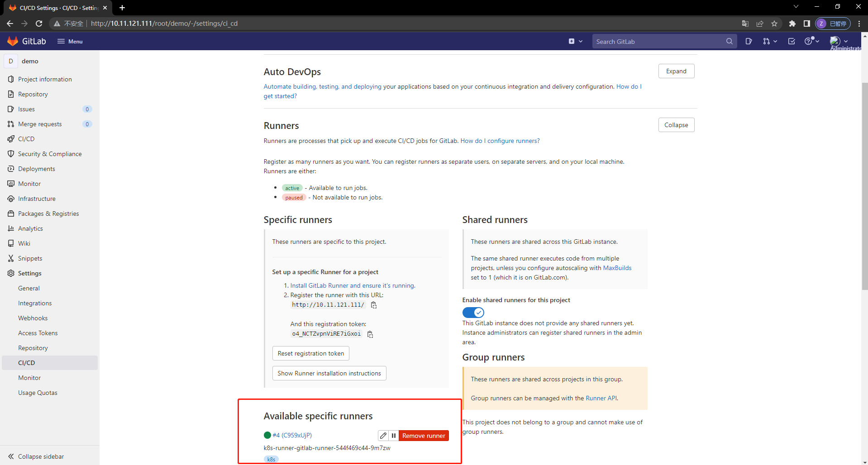
Task: Open the To-Do list icon
Action: click(792, 41)
